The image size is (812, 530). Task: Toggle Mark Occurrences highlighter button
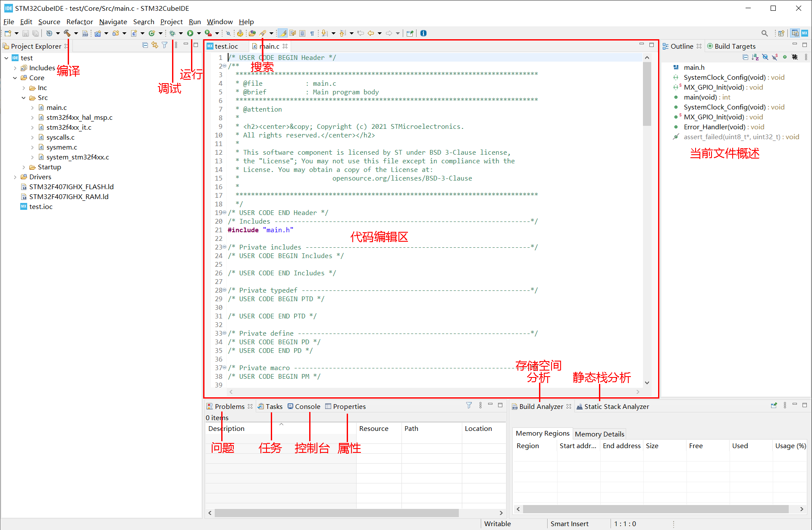coord(283,33)
